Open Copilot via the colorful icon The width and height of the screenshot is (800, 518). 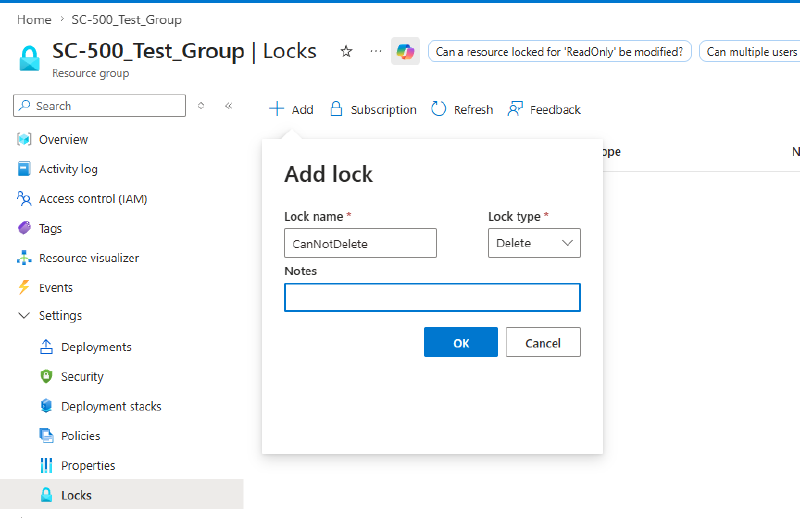pos(406,51)
